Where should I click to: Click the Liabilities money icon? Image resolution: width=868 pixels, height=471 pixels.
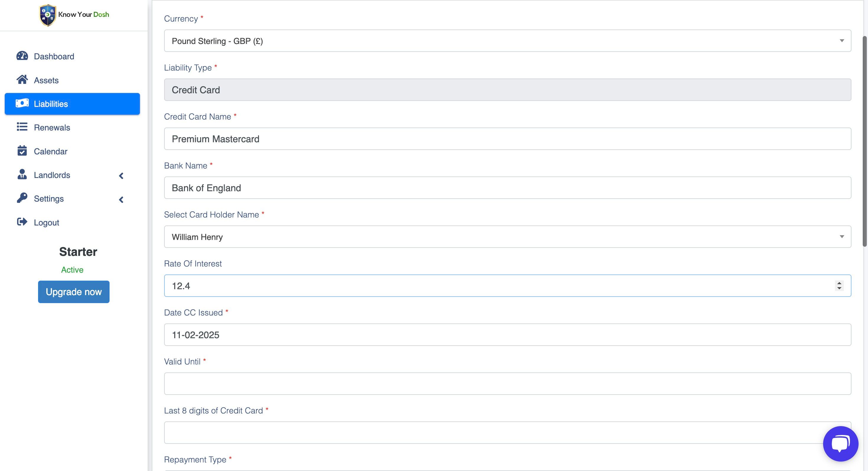(x=22, y=103)
